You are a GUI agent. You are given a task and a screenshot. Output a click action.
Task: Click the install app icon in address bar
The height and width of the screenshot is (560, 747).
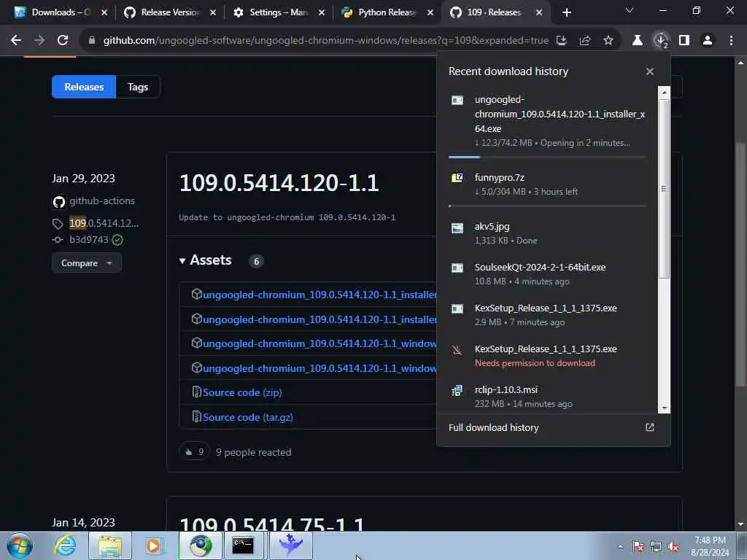coord(562,41)
